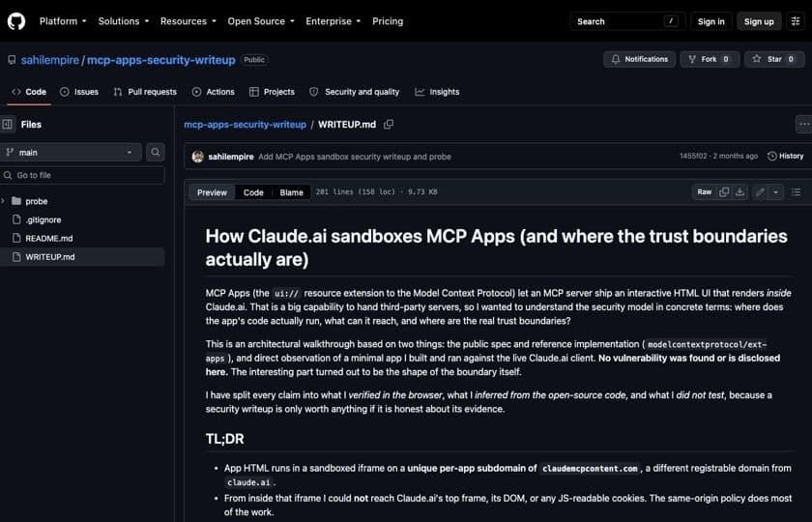This screenshot has width=812, height=522.
Task: Expand the Solutions menu
Action: (124, 21)
